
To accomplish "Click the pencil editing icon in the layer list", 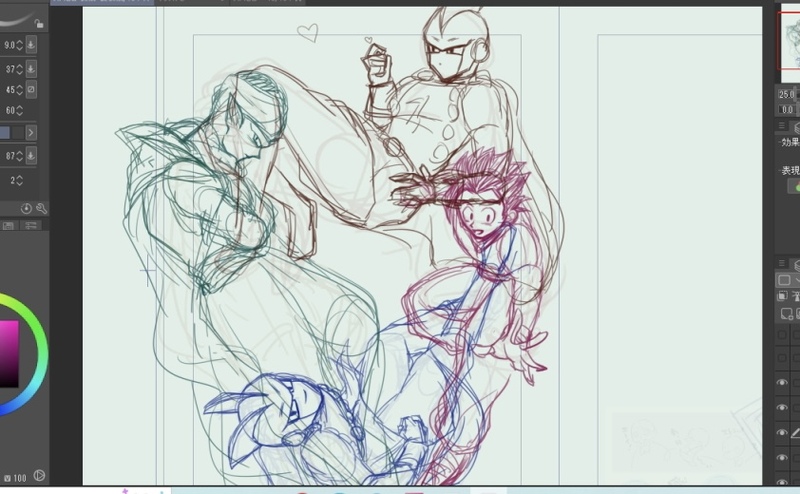I will click(795, 433).
